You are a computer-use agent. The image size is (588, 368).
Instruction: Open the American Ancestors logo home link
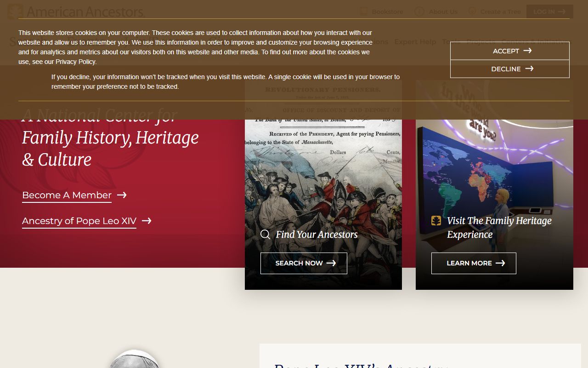76,11
